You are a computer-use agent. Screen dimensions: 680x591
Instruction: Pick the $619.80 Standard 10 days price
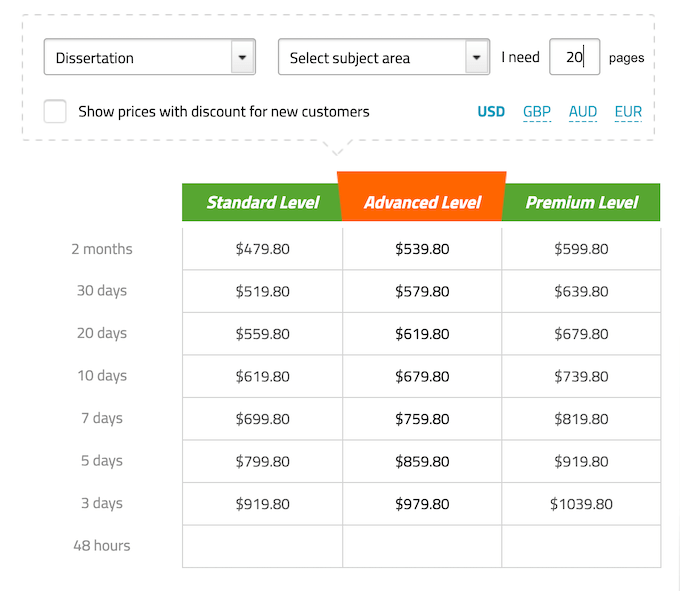262,376
